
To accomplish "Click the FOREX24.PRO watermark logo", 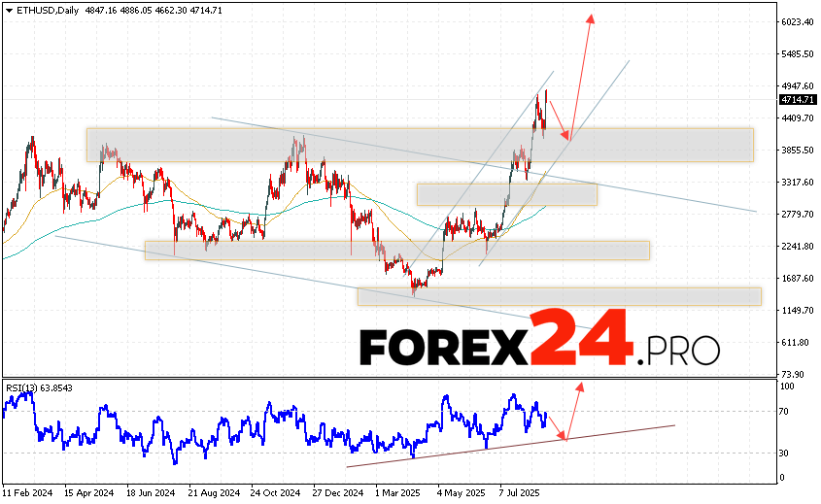I will (x=539, y=347).
